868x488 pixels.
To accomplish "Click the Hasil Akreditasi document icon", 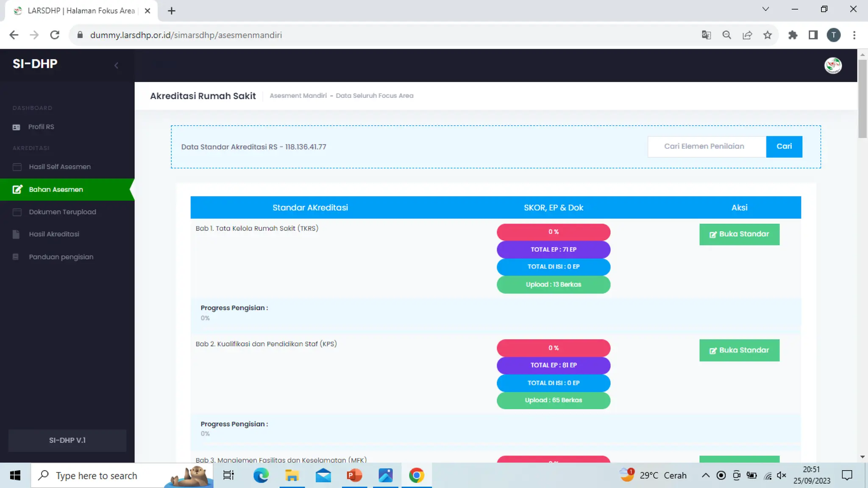I will point(16,234).
